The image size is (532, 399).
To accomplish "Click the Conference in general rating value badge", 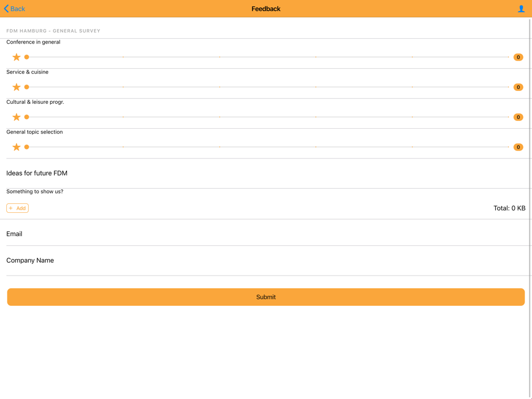I will tap(518, 57).
